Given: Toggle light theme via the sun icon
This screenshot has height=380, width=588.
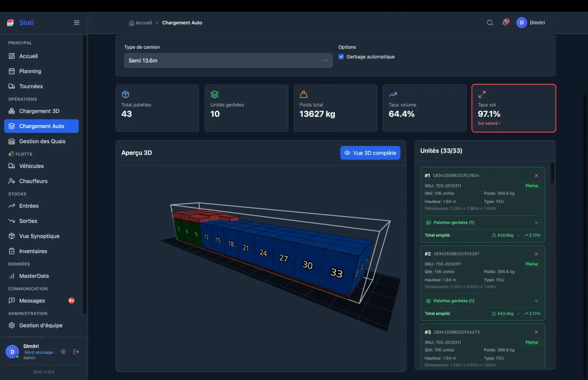Looking at the screenshot, I should coord(63,352).
